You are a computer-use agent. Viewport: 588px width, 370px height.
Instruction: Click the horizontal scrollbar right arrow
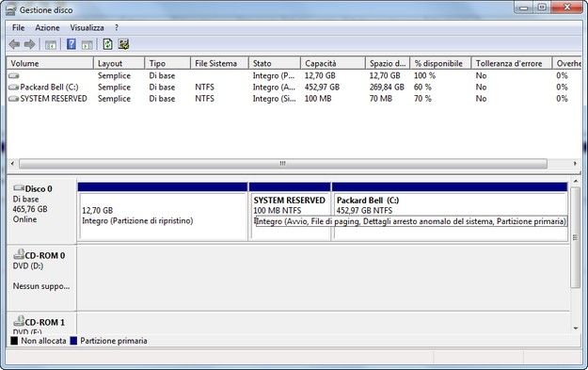click(575, 164)
